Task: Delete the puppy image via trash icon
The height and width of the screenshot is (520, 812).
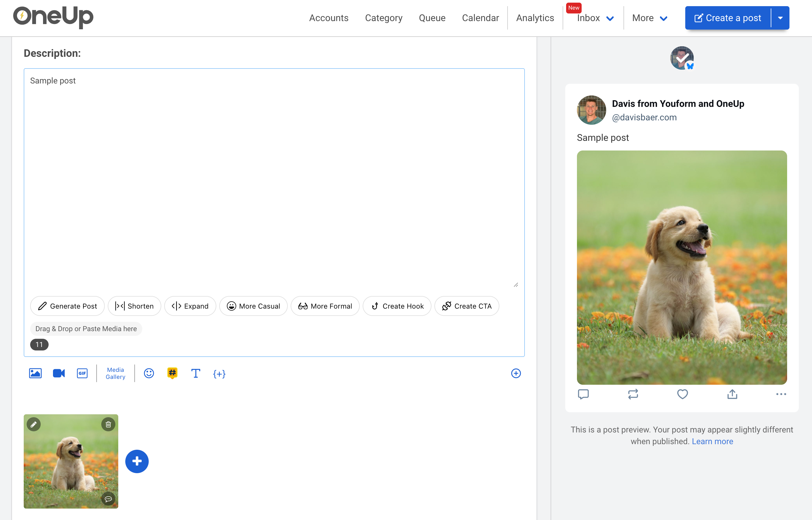Action: pyautogui.click(x=108, y=425)
